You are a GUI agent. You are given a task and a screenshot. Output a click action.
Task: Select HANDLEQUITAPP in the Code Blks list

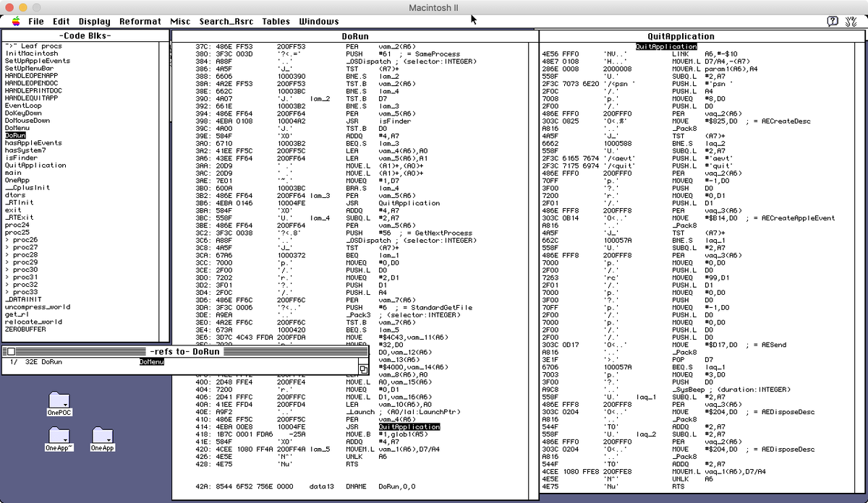click(x=31, y=98)
